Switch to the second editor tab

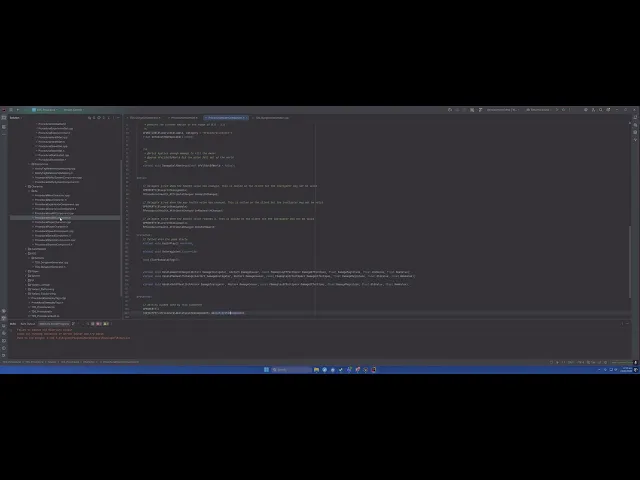coord(184,118)
